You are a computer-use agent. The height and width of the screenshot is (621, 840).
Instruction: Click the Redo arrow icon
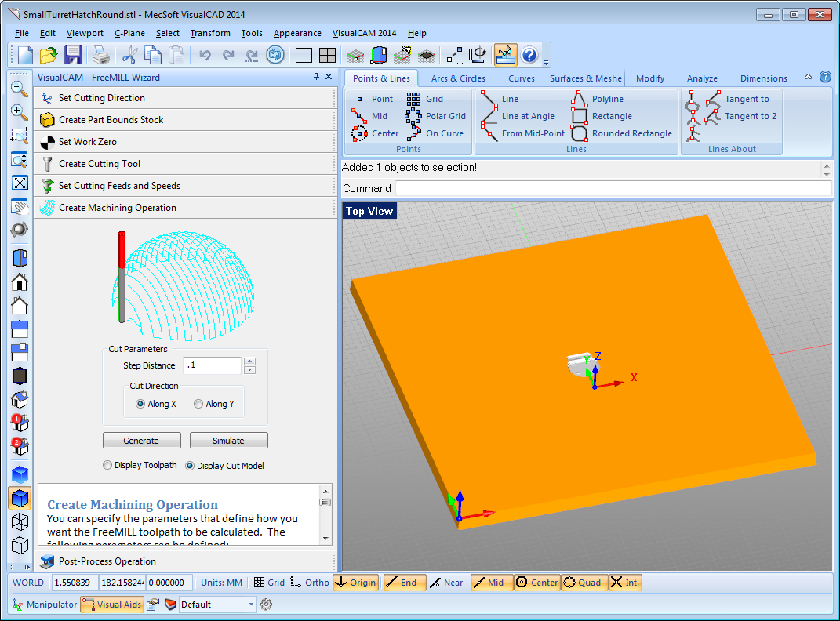(228, 55)
